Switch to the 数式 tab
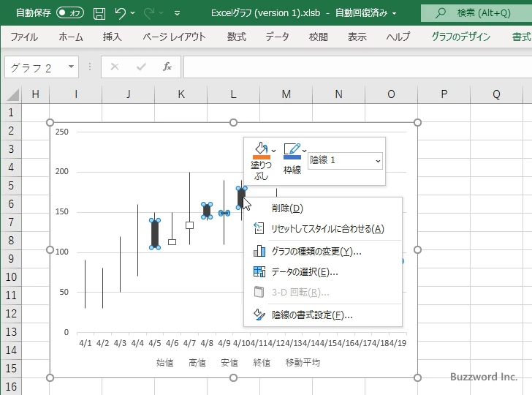The width and height of the screenshot is (532, 395). 237,37
